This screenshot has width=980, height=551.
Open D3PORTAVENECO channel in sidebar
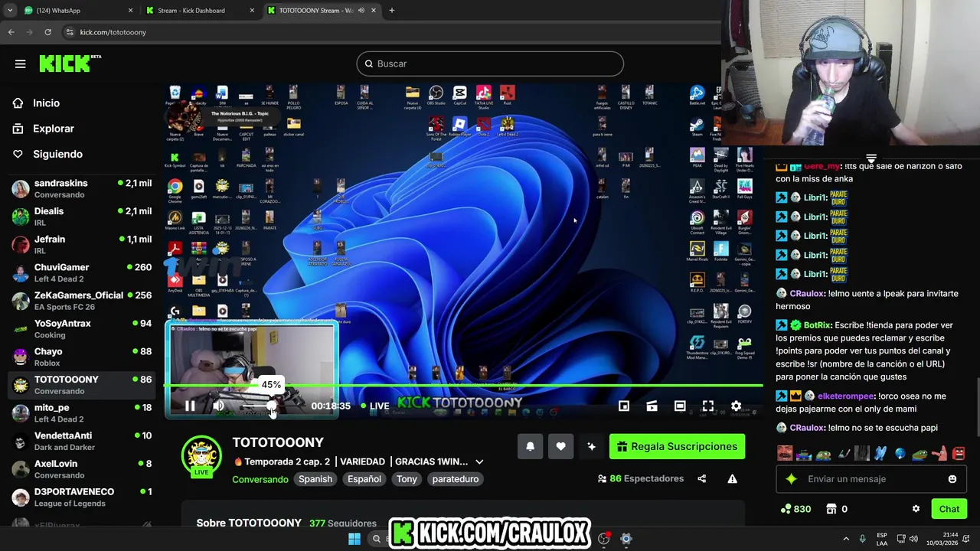coord(81,497)
